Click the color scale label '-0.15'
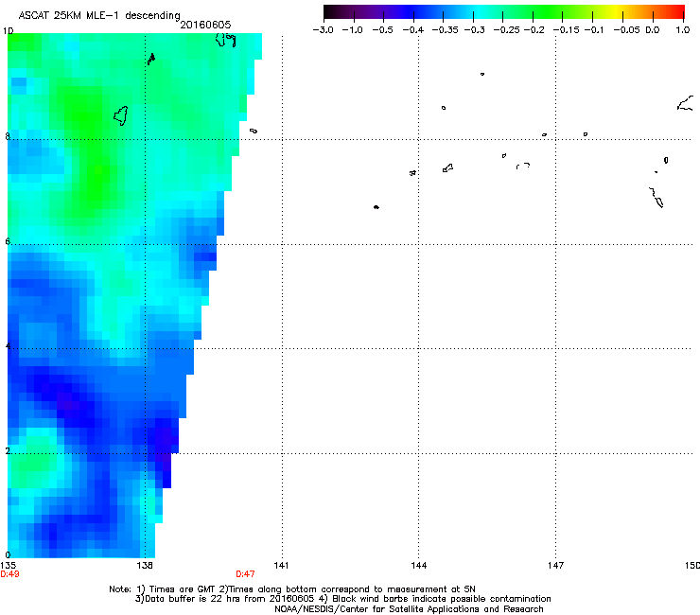The width and height of the screenshot is (700, 615). tap(567, 30)
